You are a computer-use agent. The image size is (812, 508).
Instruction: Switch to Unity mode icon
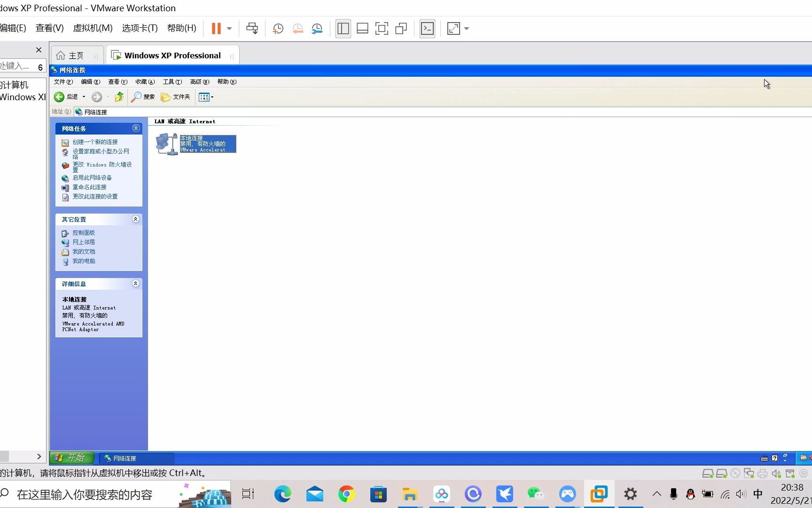pos(401,29)
